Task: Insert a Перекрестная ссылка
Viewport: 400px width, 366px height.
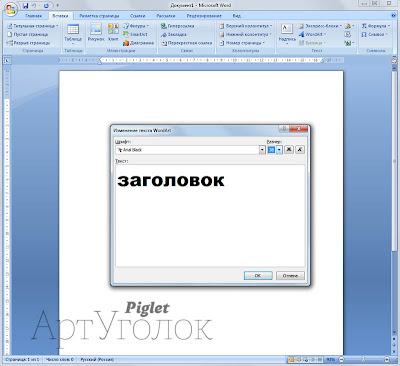Action: point(187,43)
